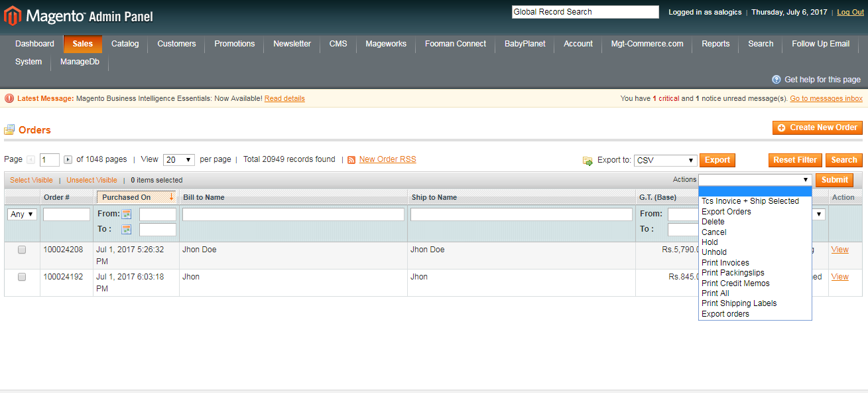Open the Purchased On To calendar icon
The width and height of the screenshot is (868, 393).
tap(127, 230)
